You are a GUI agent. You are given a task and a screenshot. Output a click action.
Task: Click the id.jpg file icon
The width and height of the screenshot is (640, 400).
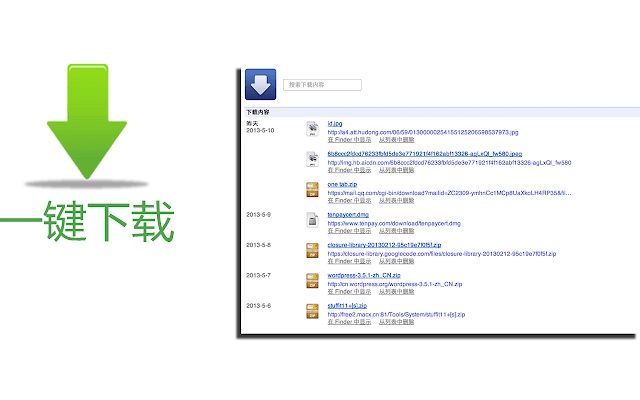(x=312, y=129)
